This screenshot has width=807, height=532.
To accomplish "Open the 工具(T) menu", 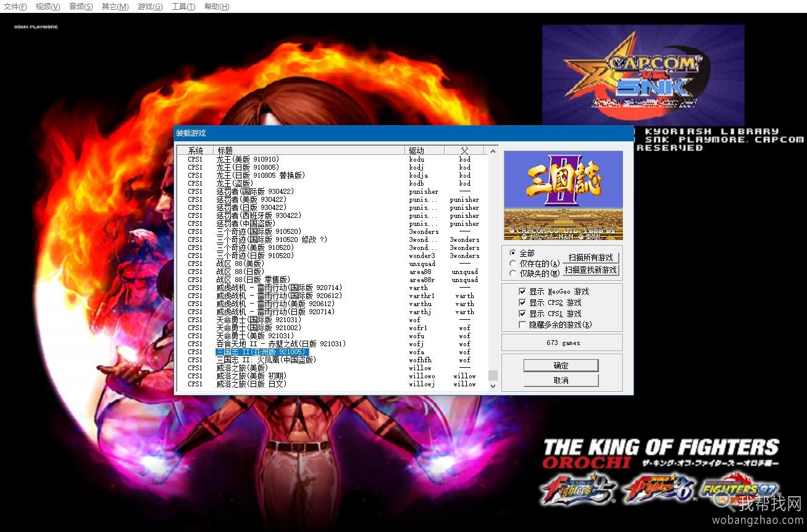I will pyautogui.click(x=183, y=6).
